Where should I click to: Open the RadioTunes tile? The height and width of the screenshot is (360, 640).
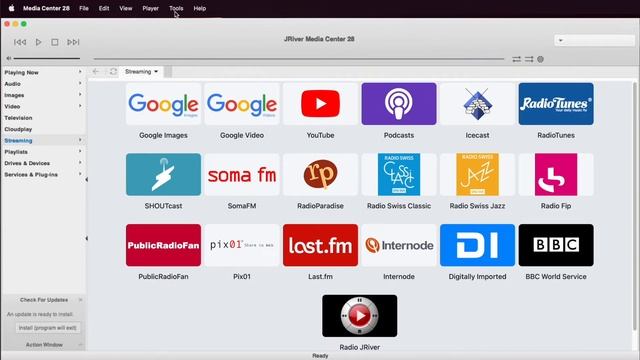[556, 104]
